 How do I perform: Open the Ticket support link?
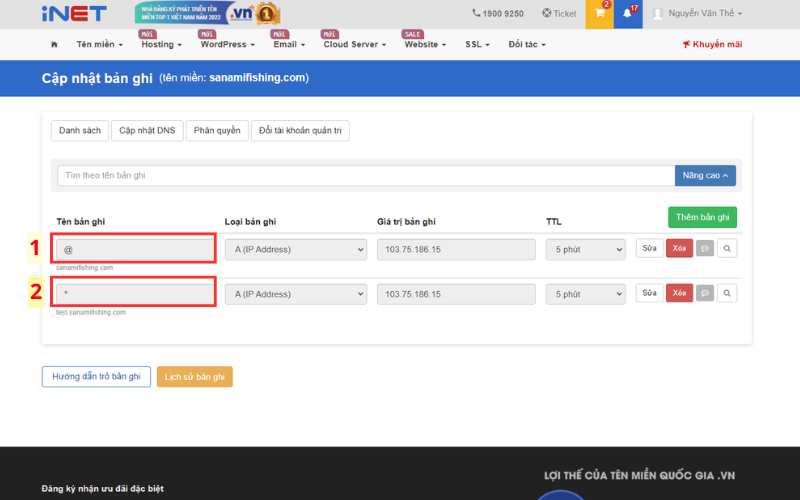(559, 14)
